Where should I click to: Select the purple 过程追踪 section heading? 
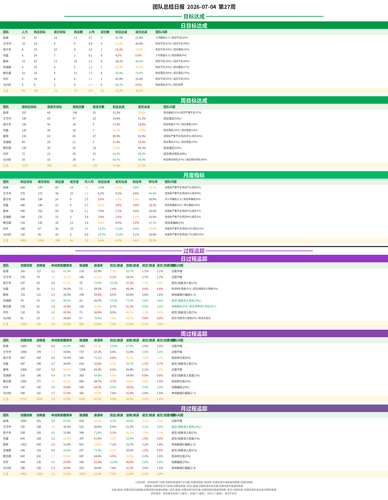point(194,251)
